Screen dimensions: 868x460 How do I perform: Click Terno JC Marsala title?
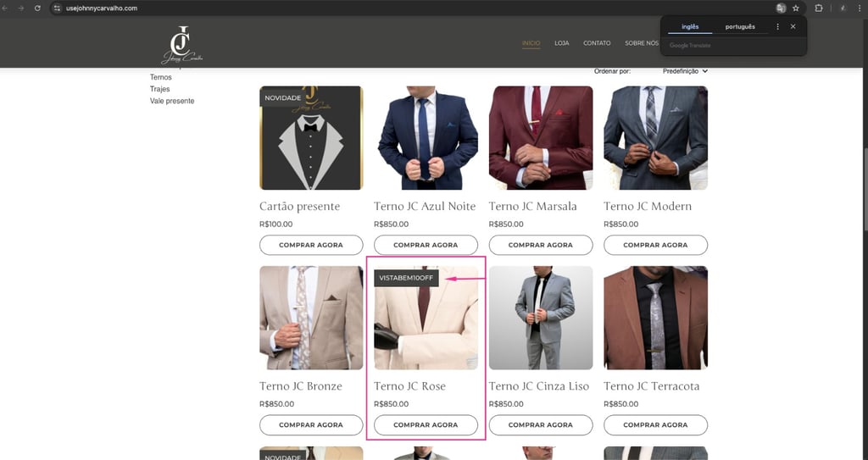click(532, 206)
